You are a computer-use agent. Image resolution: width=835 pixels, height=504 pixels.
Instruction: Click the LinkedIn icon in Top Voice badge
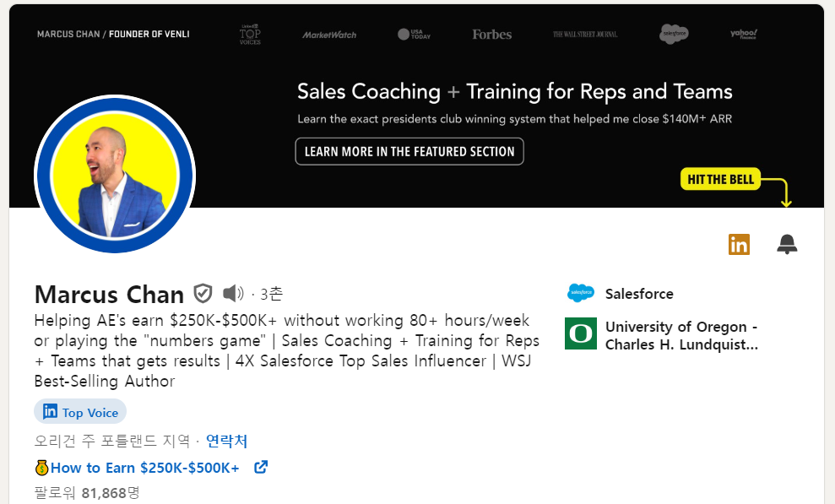pos(50,411)
